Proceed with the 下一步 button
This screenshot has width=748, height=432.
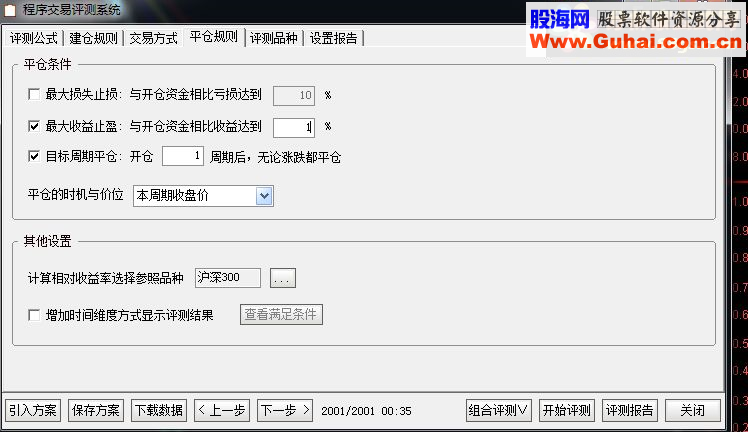pos(285,411)
